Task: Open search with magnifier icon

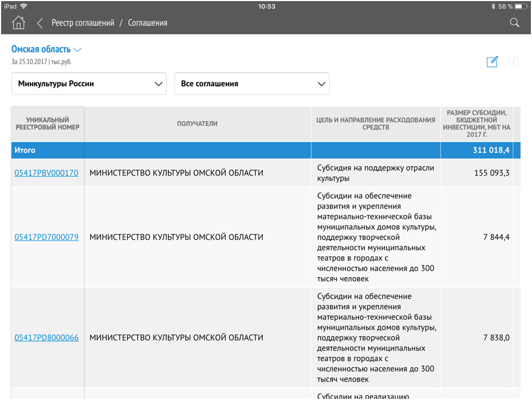Action: [x=514, y=23]
